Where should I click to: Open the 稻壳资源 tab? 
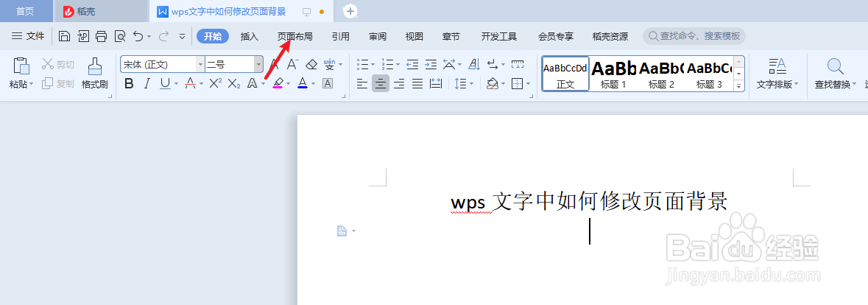[x=610, y=37]
